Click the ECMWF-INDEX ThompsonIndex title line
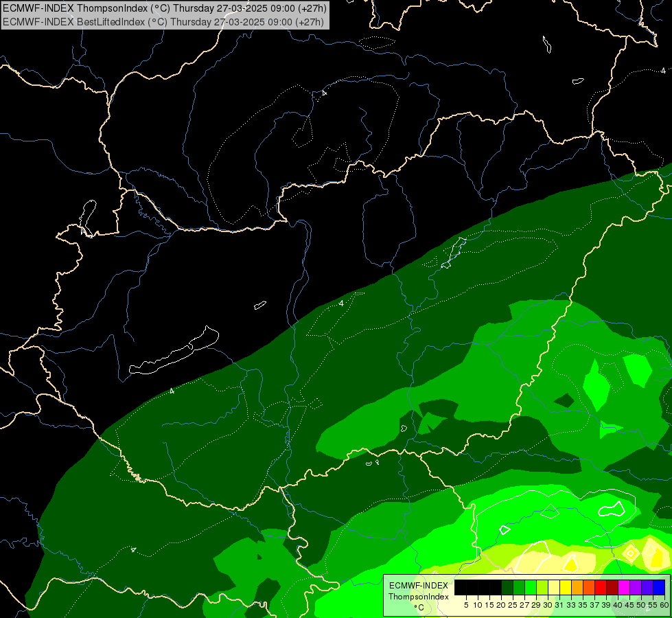Viewport: 672px width, 618px height. click(165, 8)
